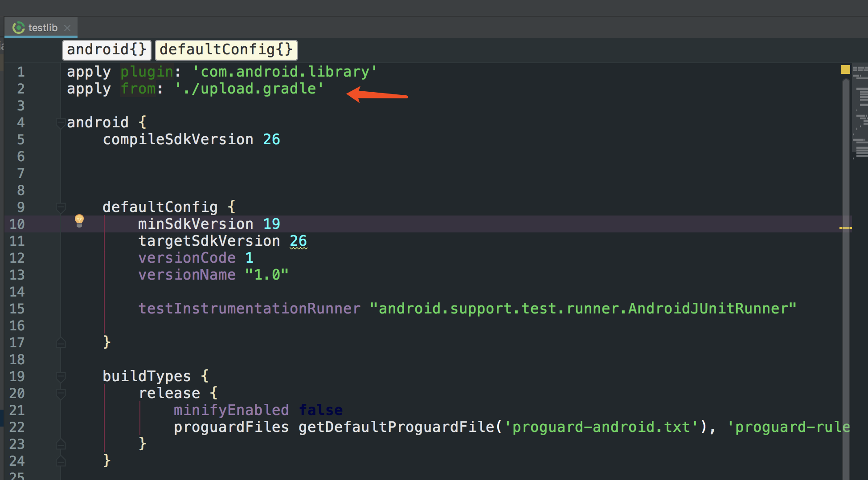Viewport: 868px width, 480px height.
Task: Click the fold end marker on line 17
Action: click(61, 343)
